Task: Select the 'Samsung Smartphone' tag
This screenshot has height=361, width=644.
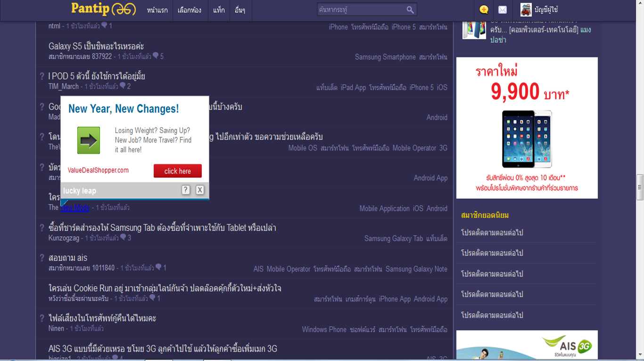Action: [385, 57]
